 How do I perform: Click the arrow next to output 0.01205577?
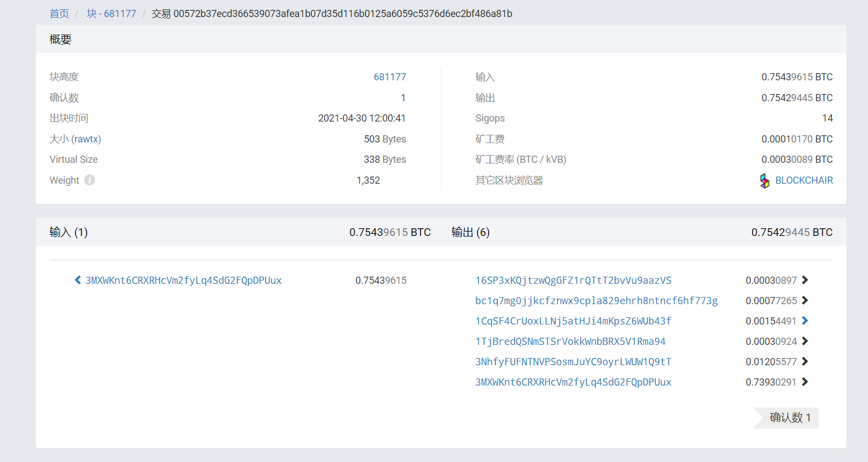tap(805, 361)
